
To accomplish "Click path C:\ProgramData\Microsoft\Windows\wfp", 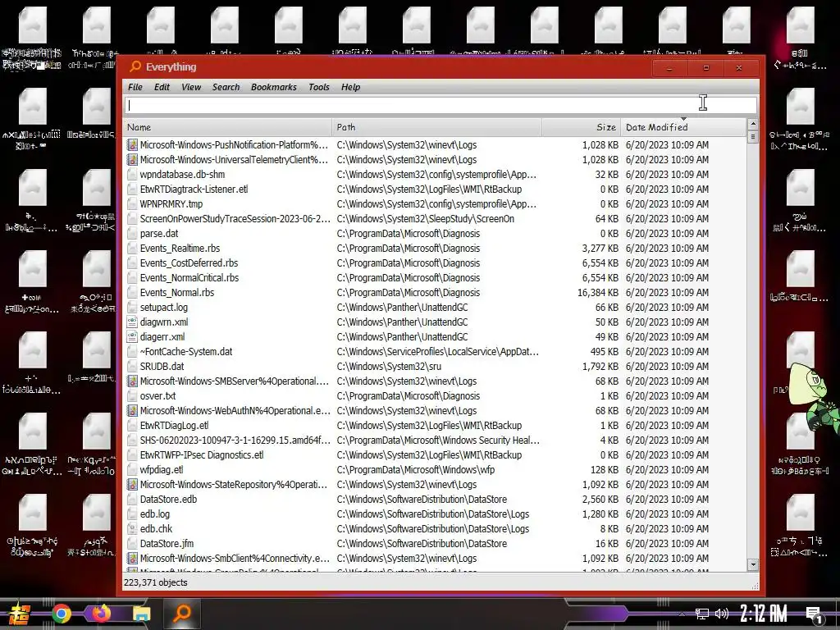I will (x=415, y=470).
